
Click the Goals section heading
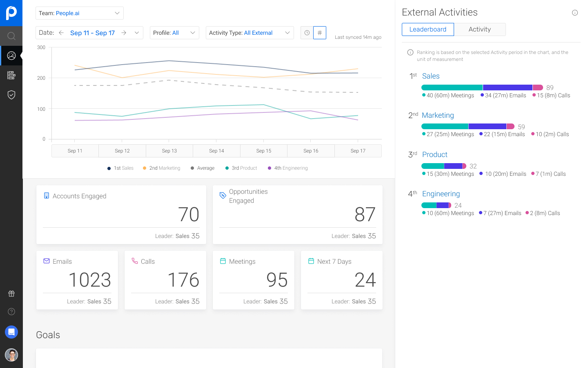pyautogui.click(x=48, y=335)
